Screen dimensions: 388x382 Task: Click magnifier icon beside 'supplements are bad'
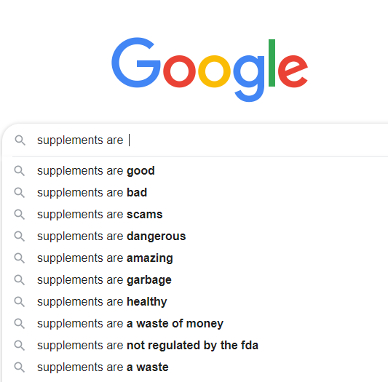point(19,193)
